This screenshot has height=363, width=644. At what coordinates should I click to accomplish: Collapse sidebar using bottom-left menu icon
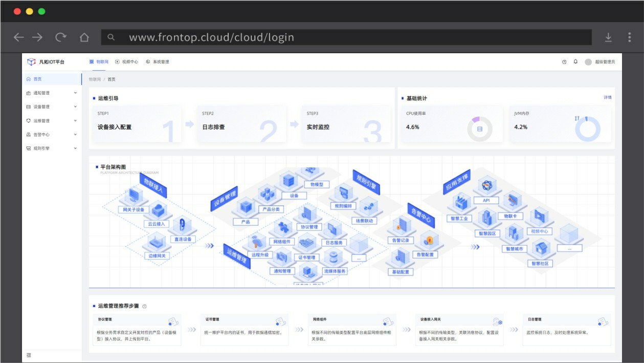[x=29, y=355]
